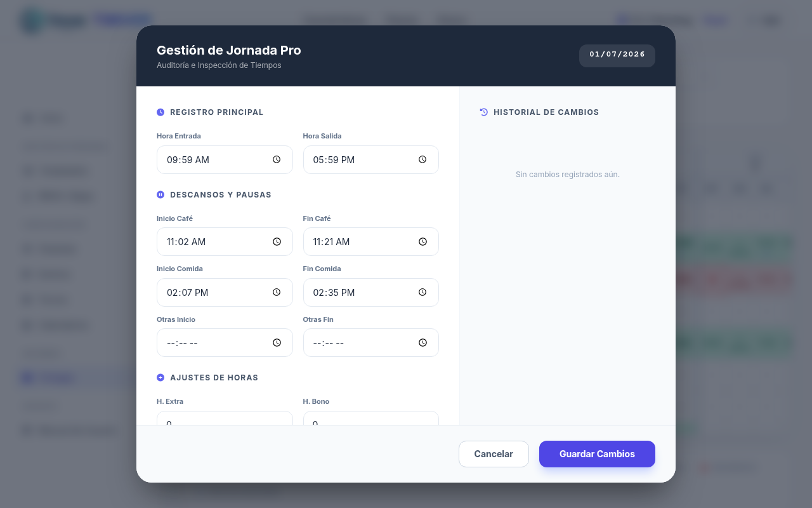
Task: Click the Cancelar button
Action: [494, 454]
